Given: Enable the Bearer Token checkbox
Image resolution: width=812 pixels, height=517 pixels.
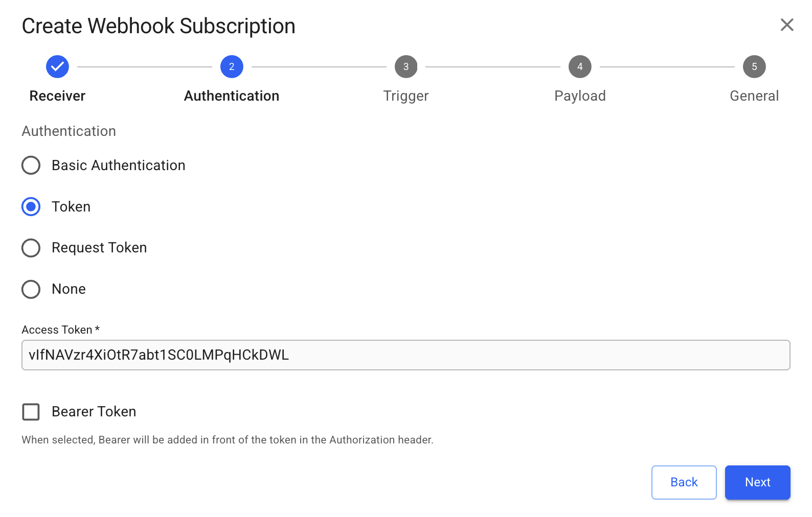Looking at the screenshot, I should click(x=31, y=412).
